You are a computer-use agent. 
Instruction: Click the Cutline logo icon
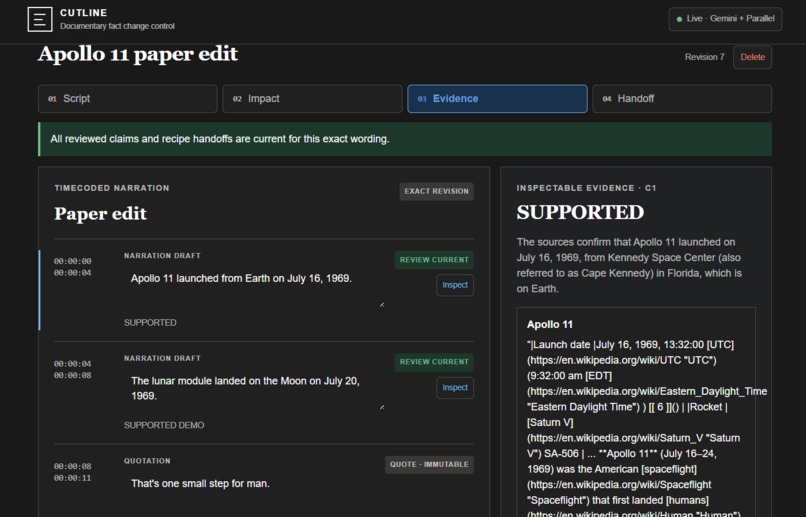(40, 20)
